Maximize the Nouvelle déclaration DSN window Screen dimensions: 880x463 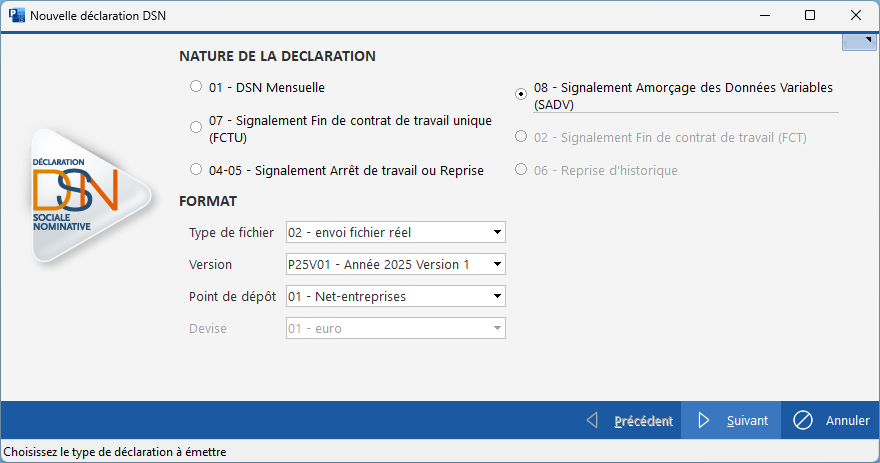(810, 15)
